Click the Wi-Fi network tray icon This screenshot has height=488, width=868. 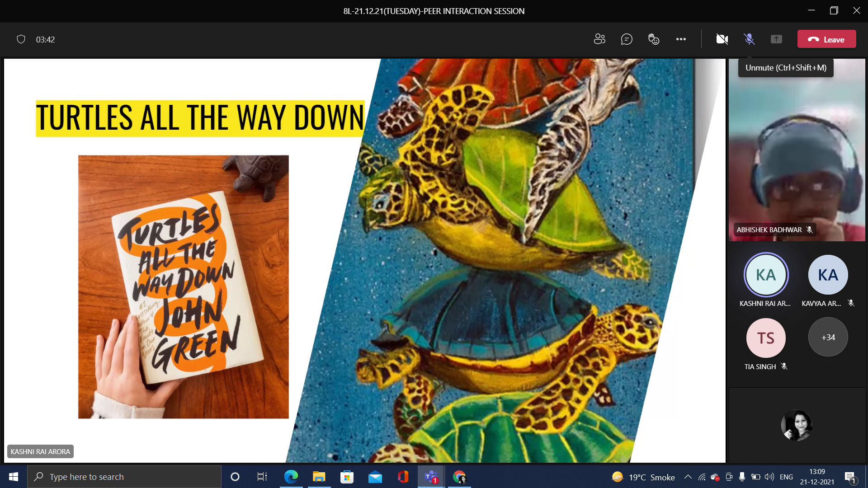coord(702,477)
